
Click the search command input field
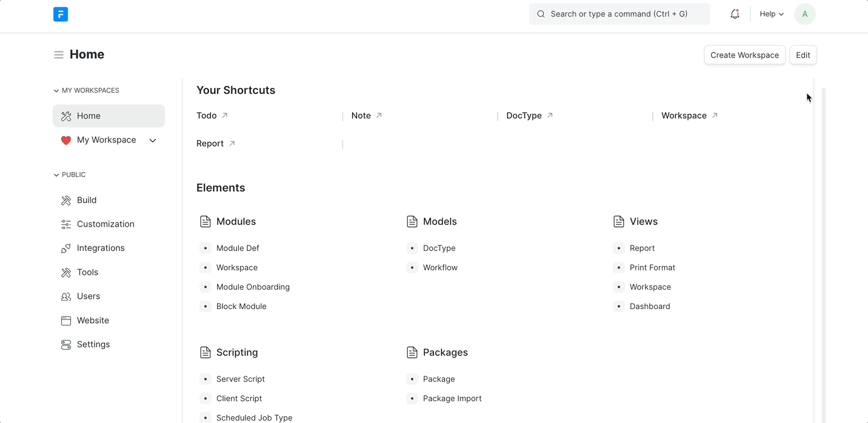pyautogui.click(x=619, y=14)
